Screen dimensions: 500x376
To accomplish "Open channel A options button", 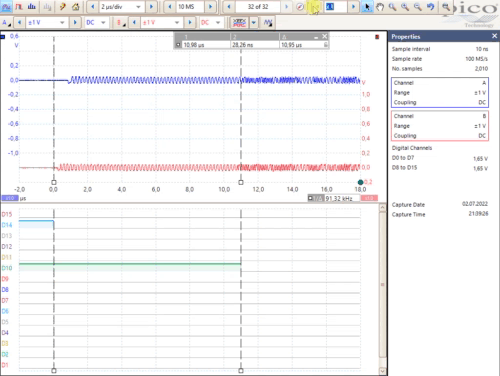I will 6,23.
